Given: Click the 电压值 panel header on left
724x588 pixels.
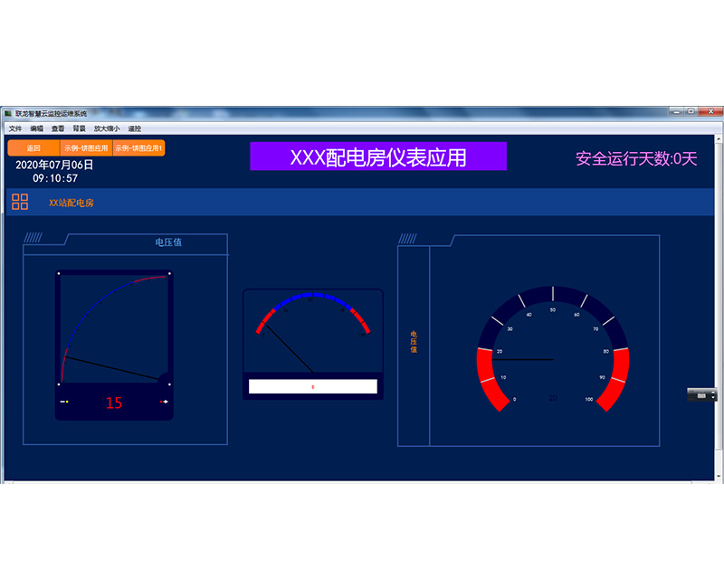Looking at the screenshot, I should pyautogui.click(x=168, y=242).
